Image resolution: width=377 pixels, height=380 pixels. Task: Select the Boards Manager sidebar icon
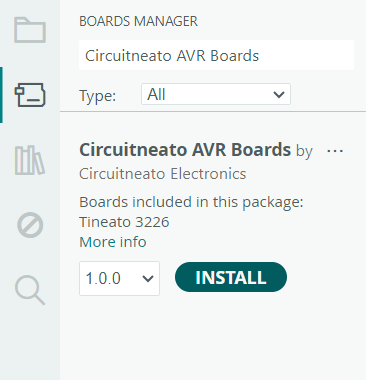click(x=30, y=95)
